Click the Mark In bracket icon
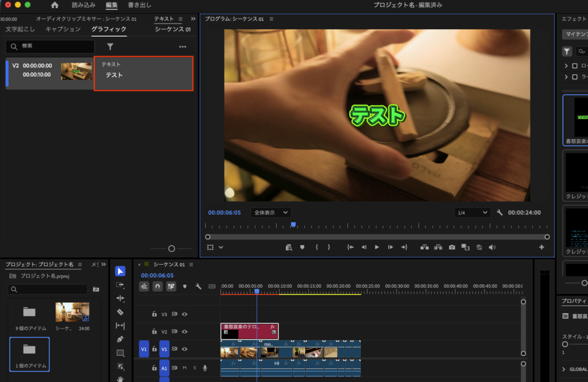 (x=317, y=247)
